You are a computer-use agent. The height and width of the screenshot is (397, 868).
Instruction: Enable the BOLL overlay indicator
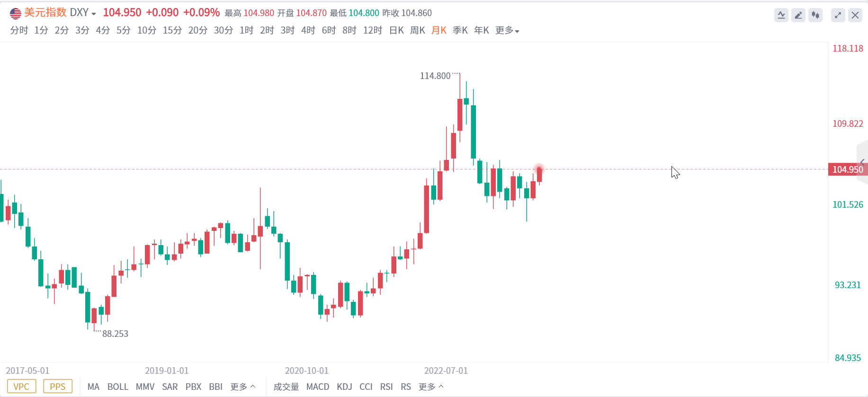pos(118,387)
